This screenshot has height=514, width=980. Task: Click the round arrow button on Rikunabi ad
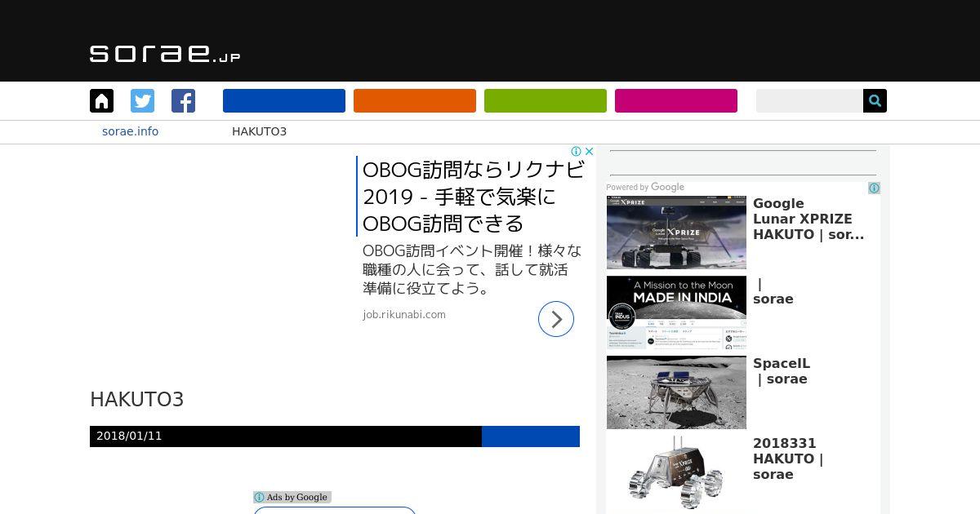click(x=556, y=319)
